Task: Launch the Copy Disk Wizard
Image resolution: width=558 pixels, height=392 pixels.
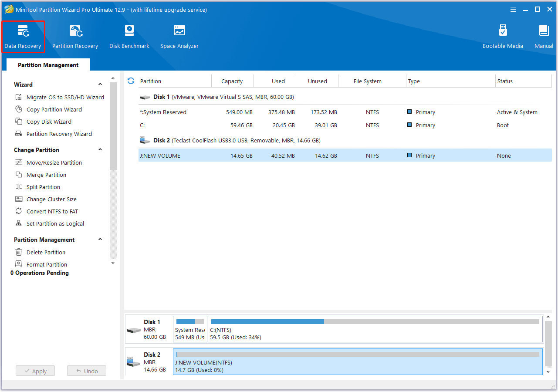Action: point(44,122)
